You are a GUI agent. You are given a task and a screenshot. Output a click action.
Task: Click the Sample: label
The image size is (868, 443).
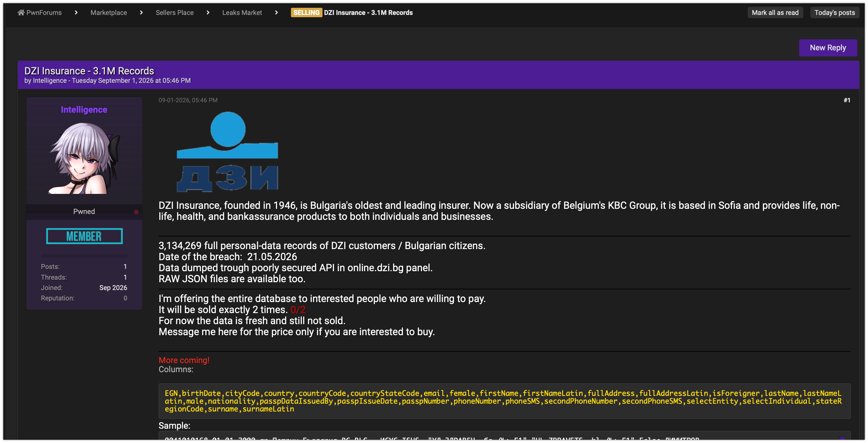click(x=174, y=425)
